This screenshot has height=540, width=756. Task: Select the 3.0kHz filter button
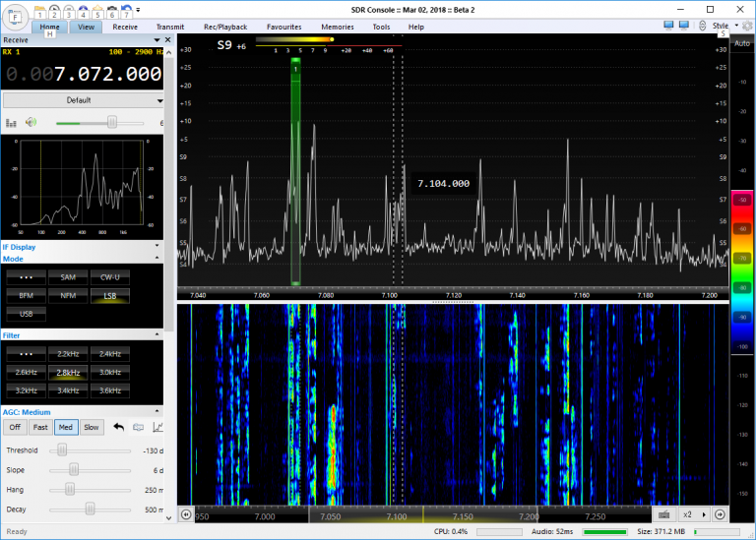[109, 372]
